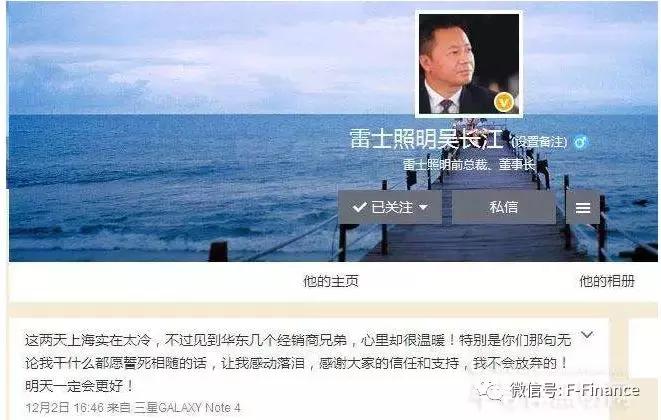Expand the 已关注 dropdown arrow
661x420 pixels.
point(423,207)
